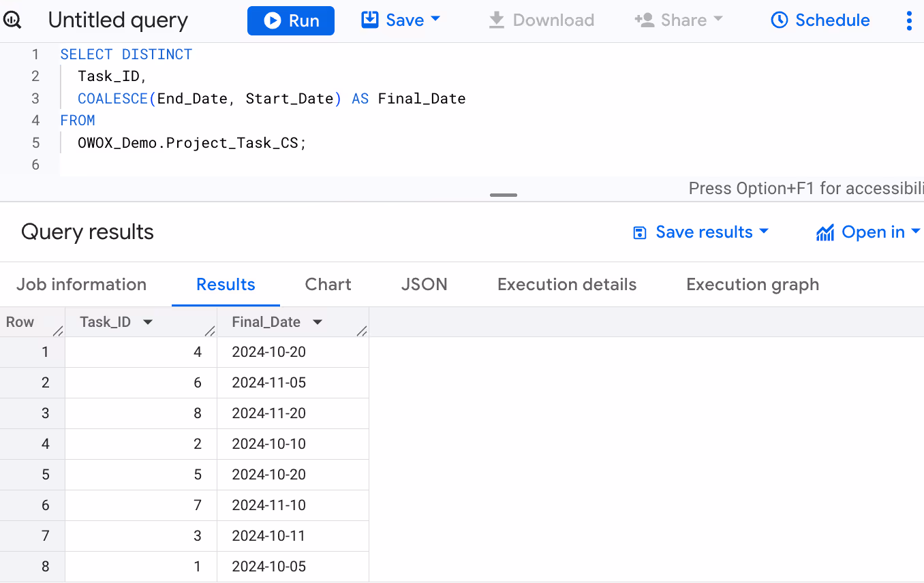This screenshot has height=583, width=924.
Task: Click the Row column resize handle
Action: pos(58,331)
